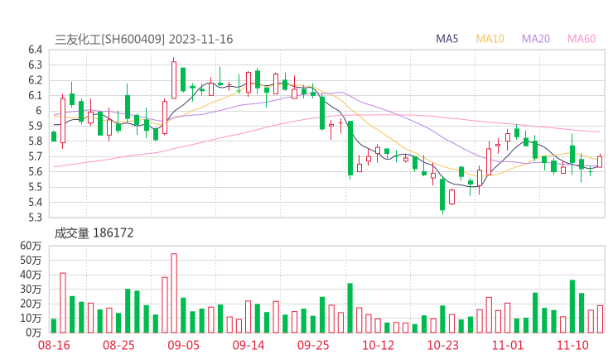The width and height of the screenshot is (613, 364).
Task: Click the 6.3 price axis label
Action: pyautogui.click(x=35, y=65)
